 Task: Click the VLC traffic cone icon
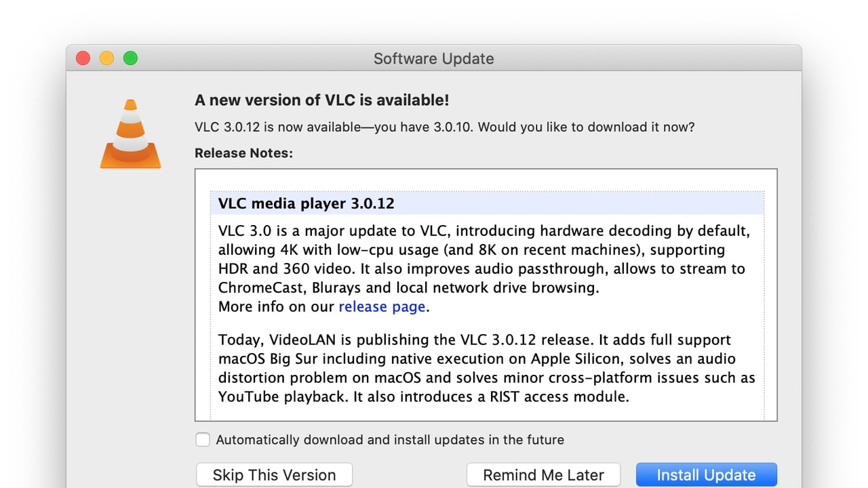[x=130, y=134]
